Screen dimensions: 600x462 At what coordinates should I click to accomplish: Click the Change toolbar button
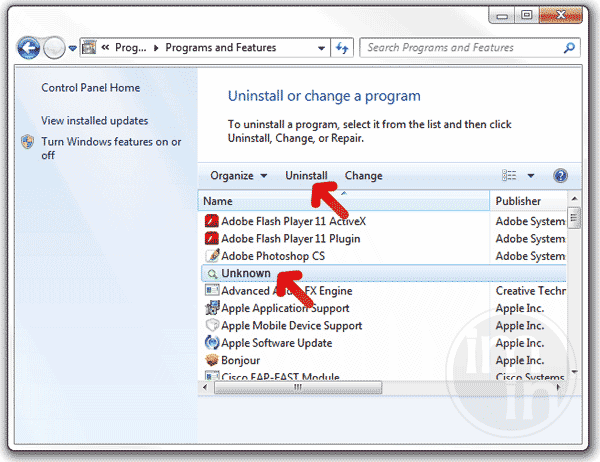[x=363, y=176]
